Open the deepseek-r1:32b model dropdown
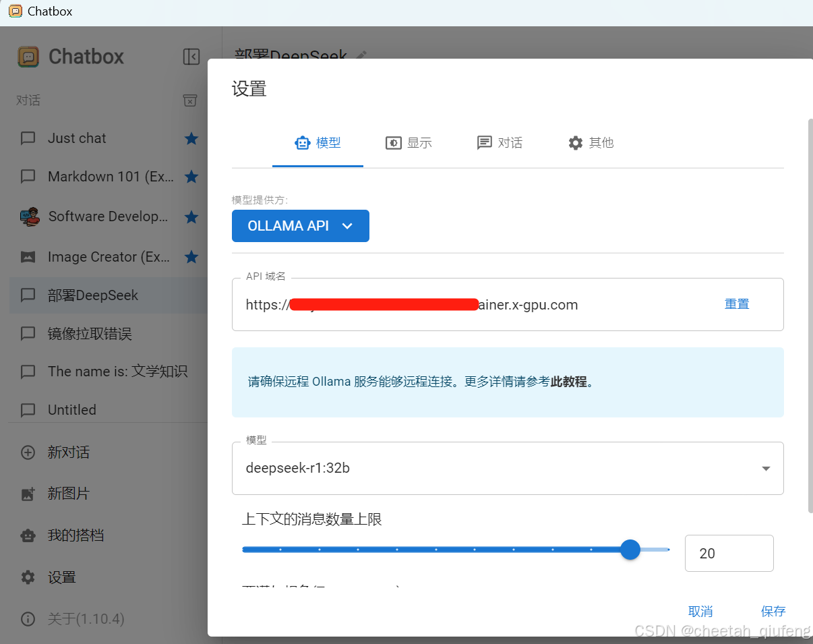 click(508, 468)
